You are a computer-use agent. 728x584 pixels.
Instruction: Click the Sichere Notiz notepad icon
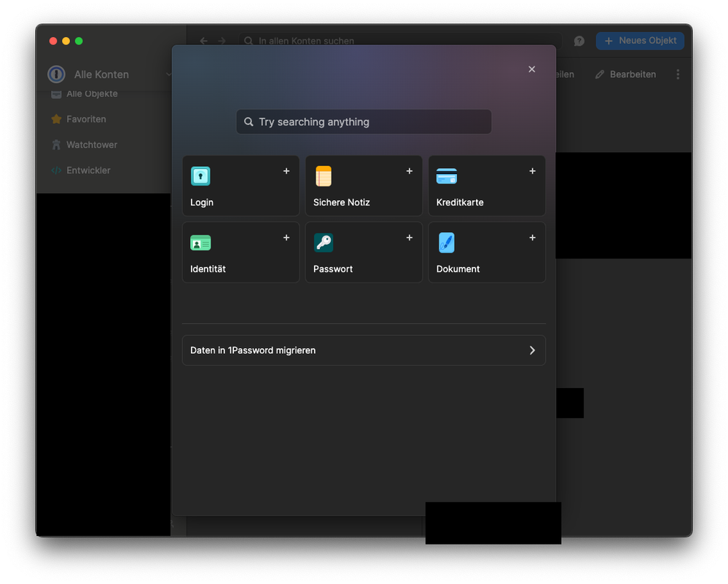(x=323, y=176)
